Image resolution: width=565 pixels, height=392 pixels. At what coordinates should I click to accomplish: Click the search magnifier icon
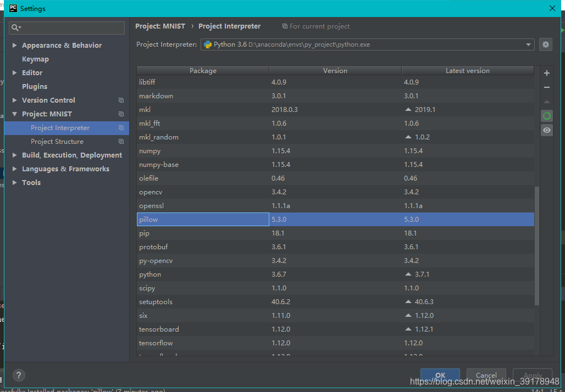click(16, 27)
